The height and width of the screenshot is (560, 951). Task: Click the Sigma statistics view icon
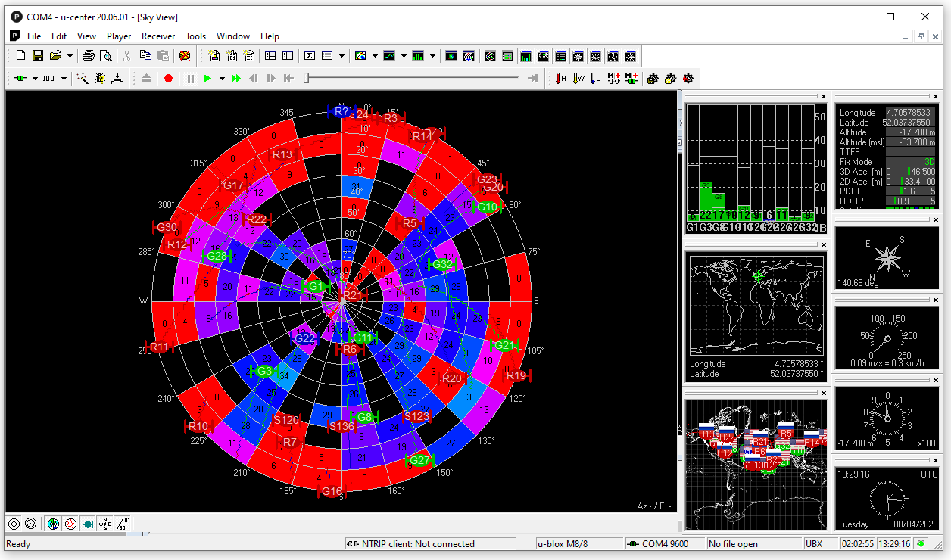click(x=310, y=55)
